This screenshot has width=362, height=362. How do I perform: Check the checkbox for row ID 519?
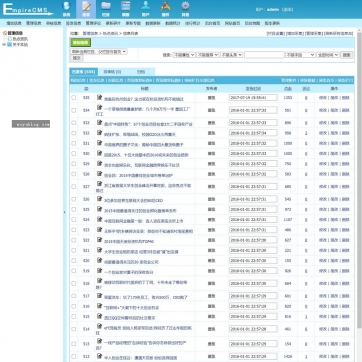[x=74, y=271]
